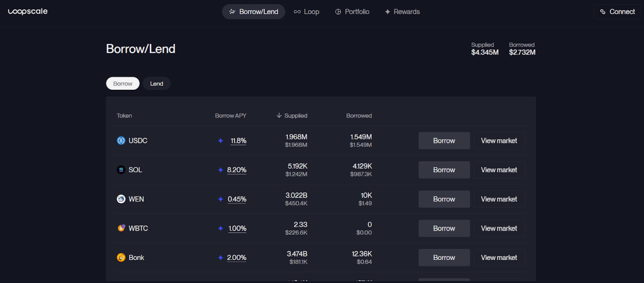644x283 pixels.
Task: Click the Connect wallet button
Action: point(617,11)
